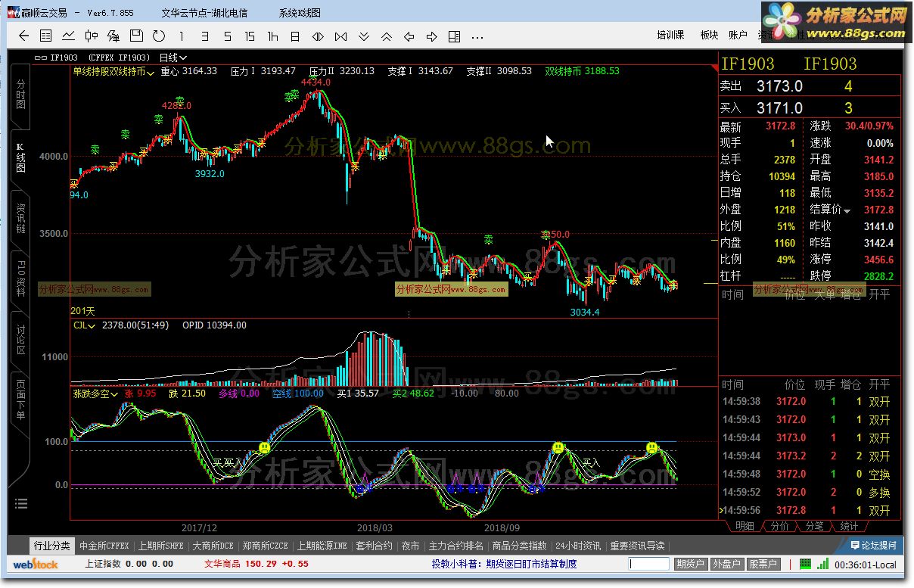Open the 夜市 bottom tab
The width and height of the screenshot is (914, 588).
pos(411,546)
